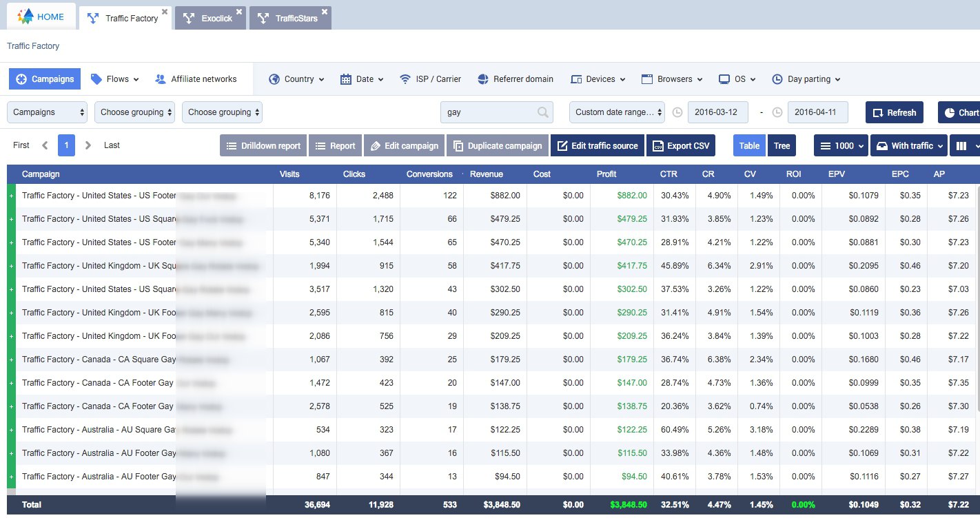Screen dimensions: 980x520
Task: Go to Last page
Action: (112, 145)
